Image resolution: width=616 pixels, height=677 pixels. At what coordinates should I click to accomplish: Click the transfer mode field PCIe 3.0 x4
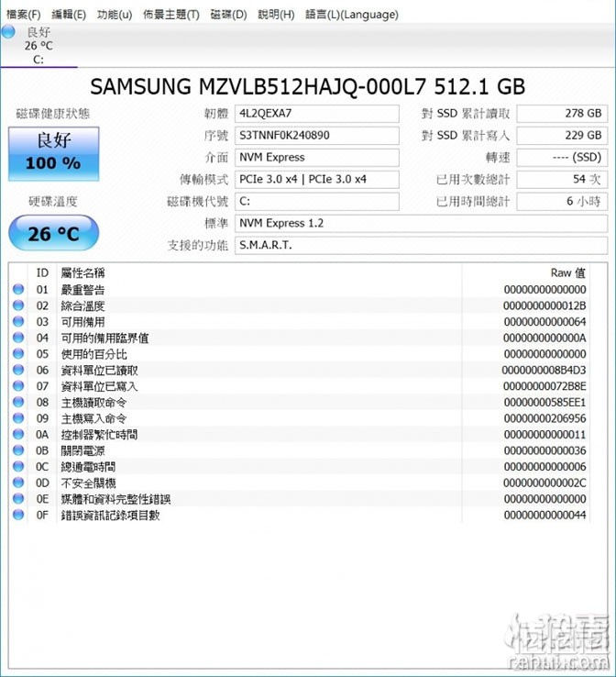coord(316,180)
